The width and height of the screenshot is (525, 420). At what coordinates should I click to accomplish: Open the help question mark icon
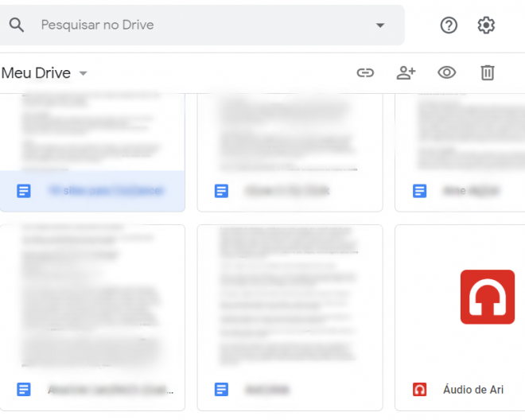pyautogui.click(x=449, y=25)
